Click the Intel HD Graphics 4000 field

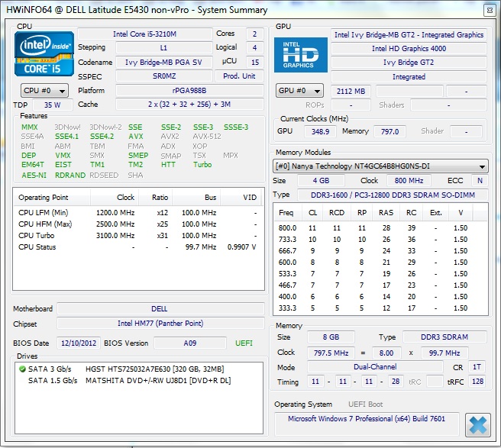pyautogui.click(x=409, y=49)
